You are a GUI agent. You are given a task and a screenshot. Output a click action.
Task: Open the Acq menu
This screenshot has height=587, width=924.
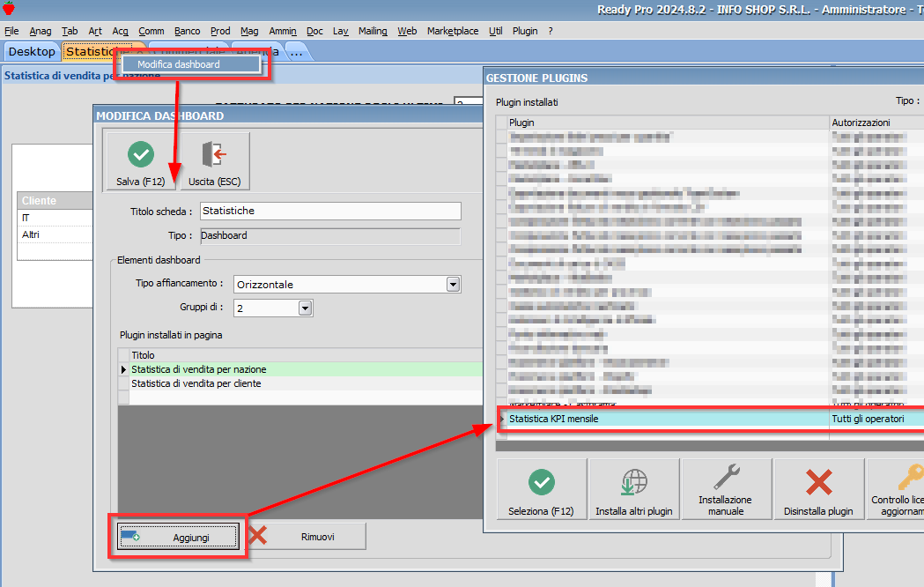120,31
